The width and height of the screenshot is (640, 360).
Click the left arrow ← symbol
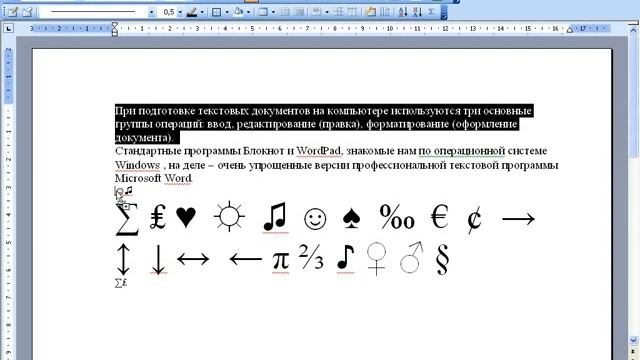[x=245, y=259]
